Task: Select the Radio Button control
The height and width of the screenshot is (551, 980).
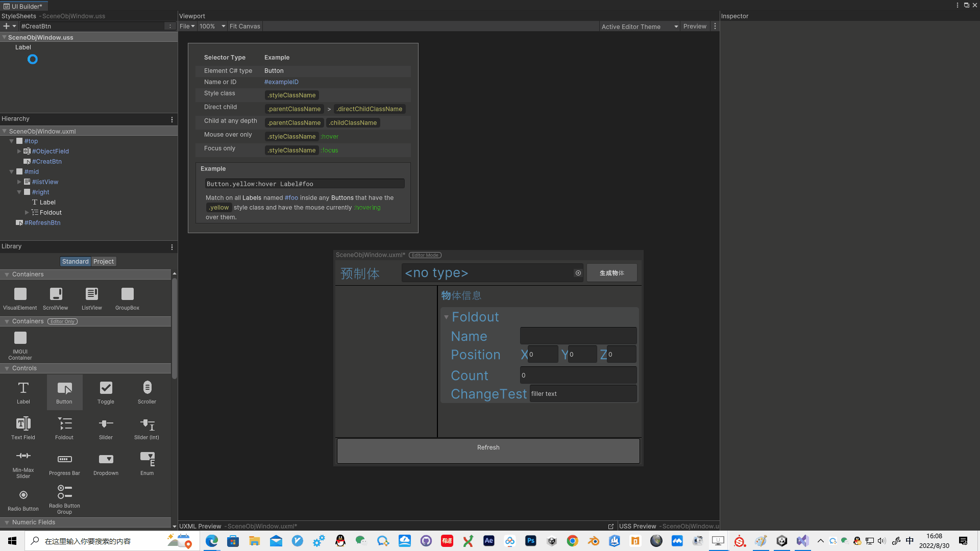Action: tap(23, 498)
